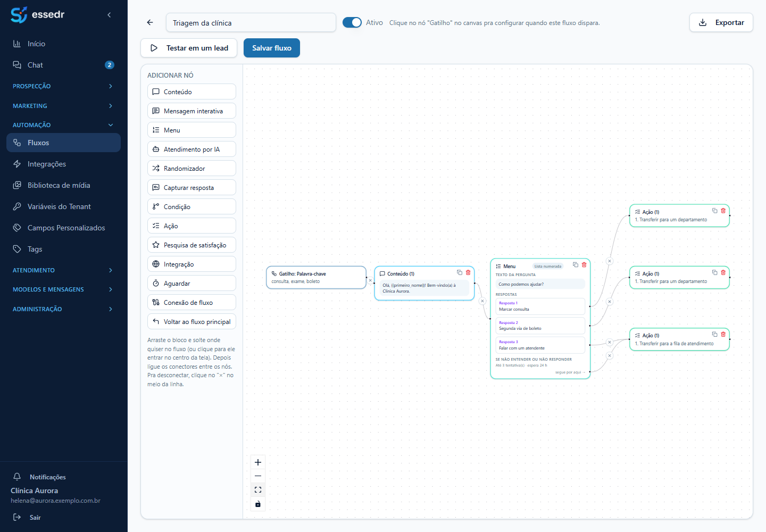Open Biblioteca de mídia
This screenshot has width=766, height=532.
[x=63, y=185]
